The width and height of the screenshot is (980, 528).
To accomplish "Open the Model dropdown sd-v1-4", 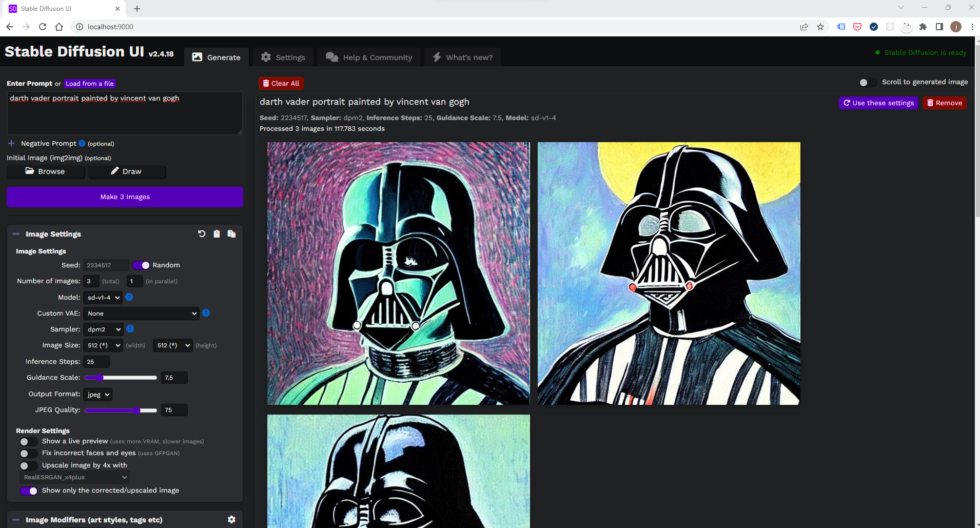I will 103,298.
